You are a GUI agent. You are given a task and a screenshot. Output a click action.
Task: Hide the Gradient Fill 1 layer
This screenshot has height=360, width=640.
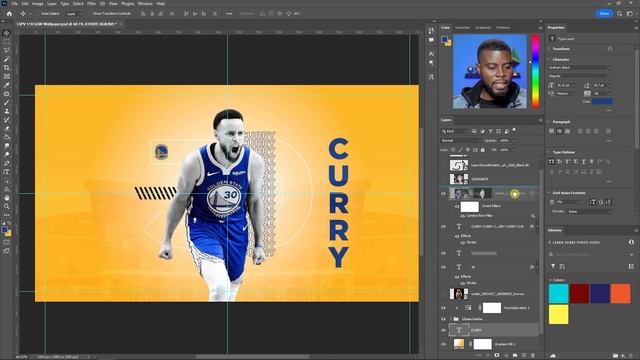click(444, 344)
